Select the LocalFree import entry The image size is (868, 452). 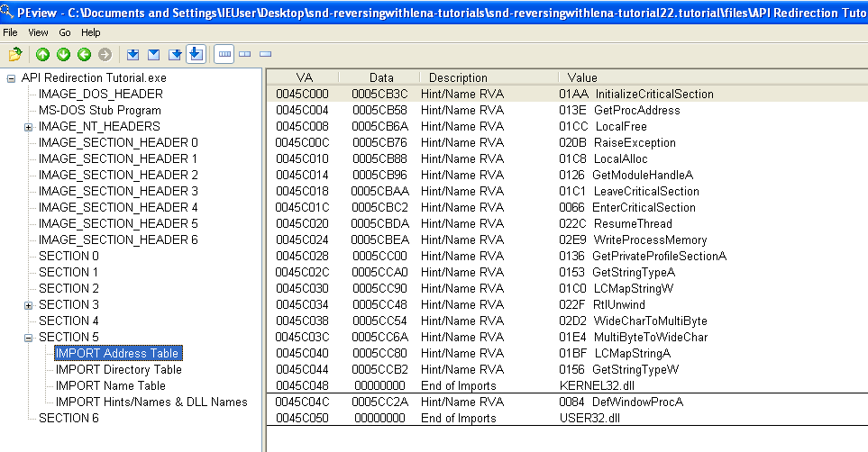[568, 126]
